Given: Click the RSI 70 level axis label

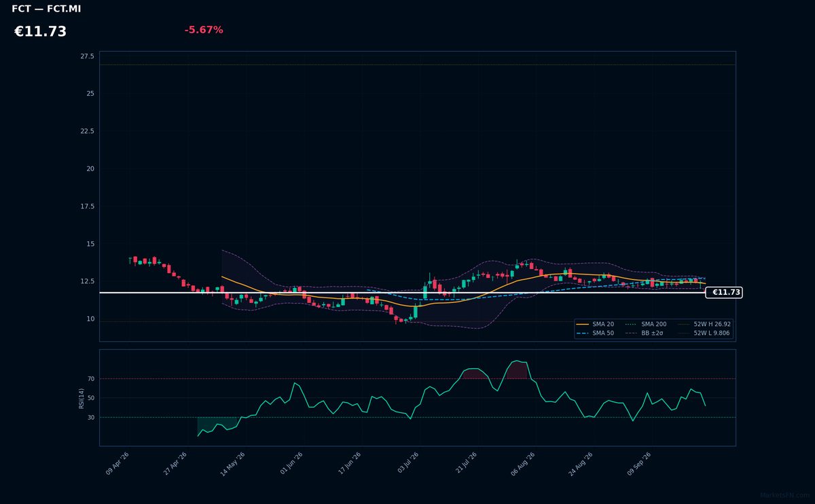Looking at the screenshot, I should [91, 378].
